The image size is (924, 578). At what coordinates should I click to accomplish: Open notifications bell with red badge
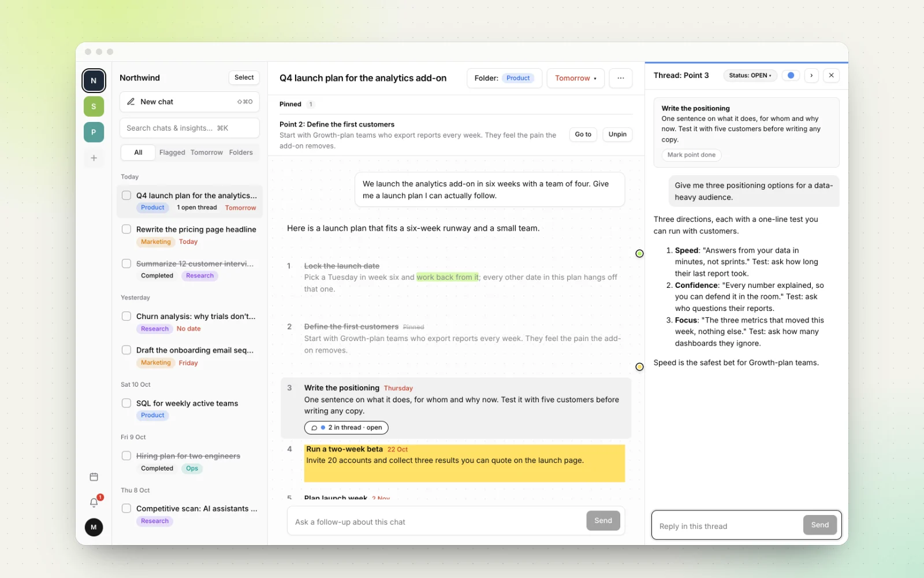[94, 502]
